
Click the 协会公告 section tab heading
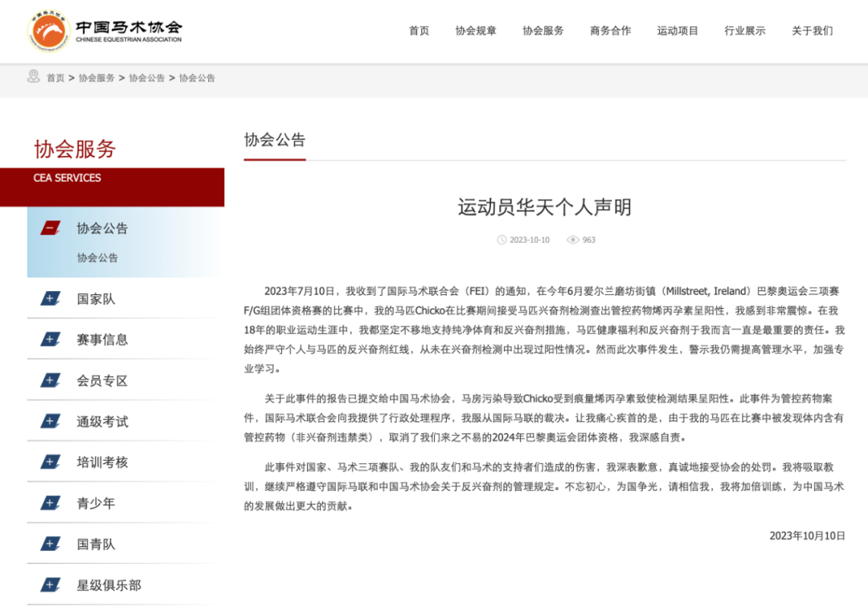(x=275, y=140)
